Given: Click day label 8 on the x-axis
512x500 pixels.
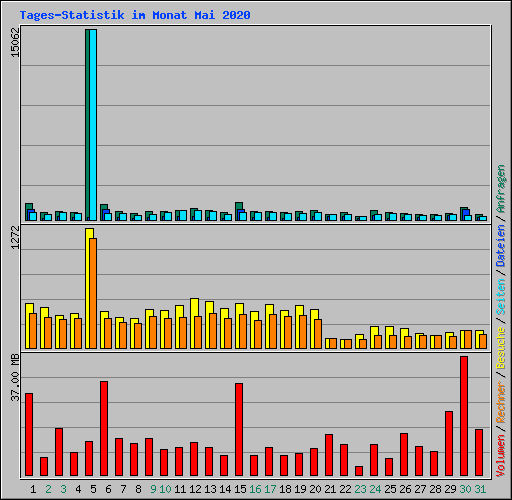Looking at the screenshot, I should click(x=138, y=489).
